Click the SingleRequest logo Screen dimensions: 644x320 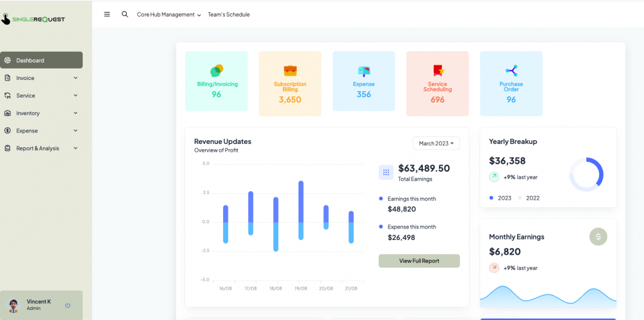click(x=33, y=19)
